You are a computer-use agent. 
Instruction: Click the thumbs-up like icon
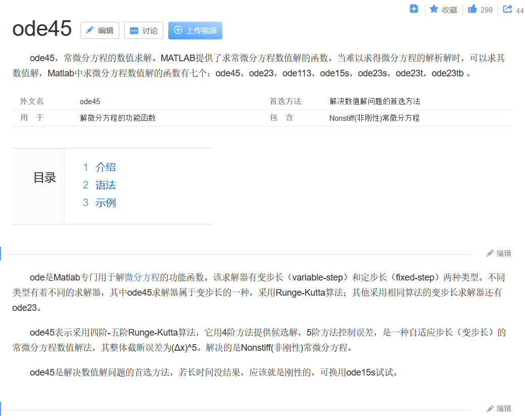472,9
